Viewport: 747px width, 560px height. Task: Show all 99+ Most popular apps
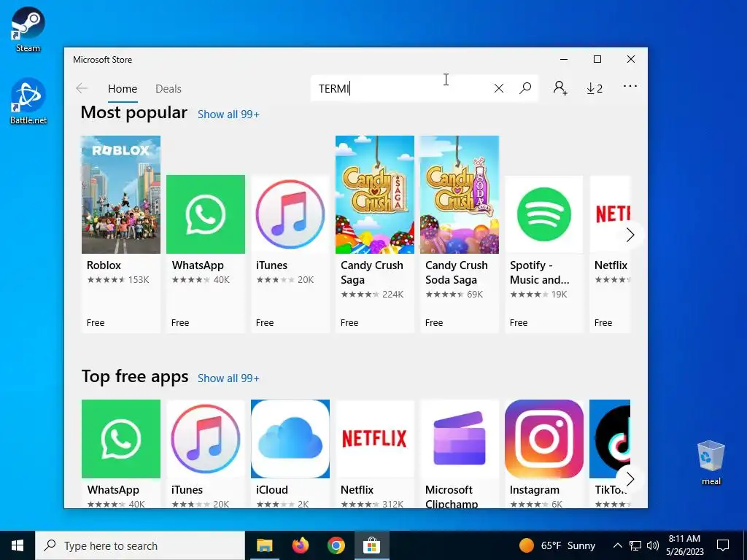pos(228,114)
